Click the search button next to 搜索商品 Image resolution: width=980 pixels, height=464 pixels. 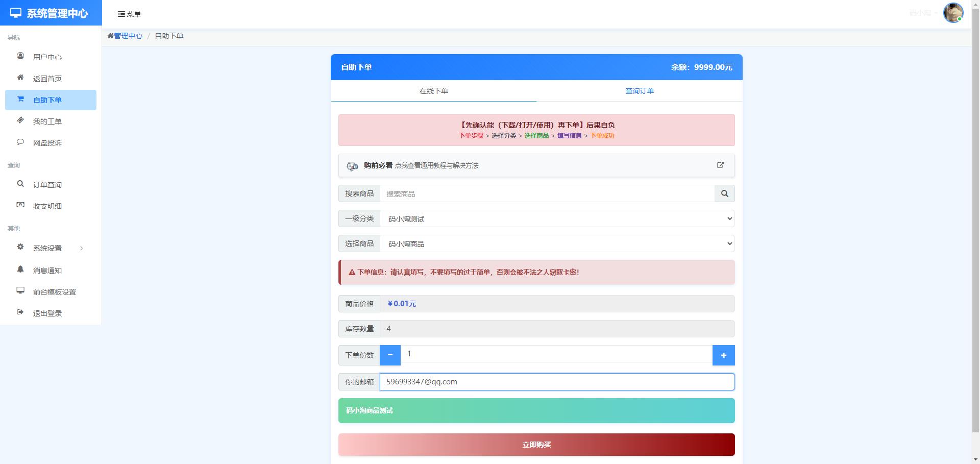724,193
